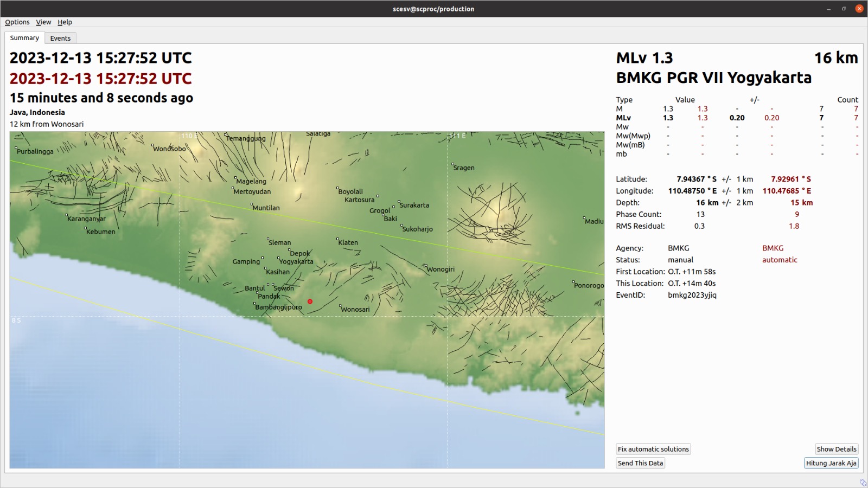Click This Location value O.T. +14m 40s
Screen dimensions: 868x488
click(x=692, y=283)
